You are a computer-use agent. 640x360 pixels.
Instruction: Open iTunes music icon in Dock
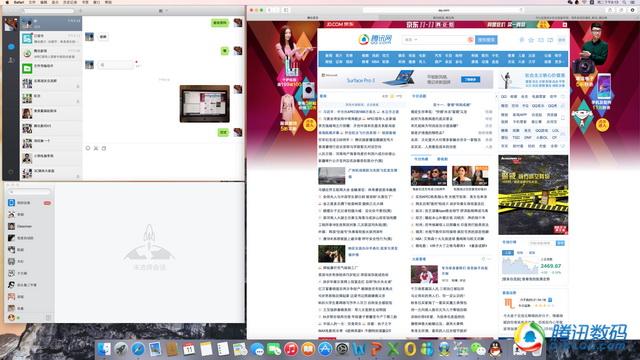tap(291, 349)
